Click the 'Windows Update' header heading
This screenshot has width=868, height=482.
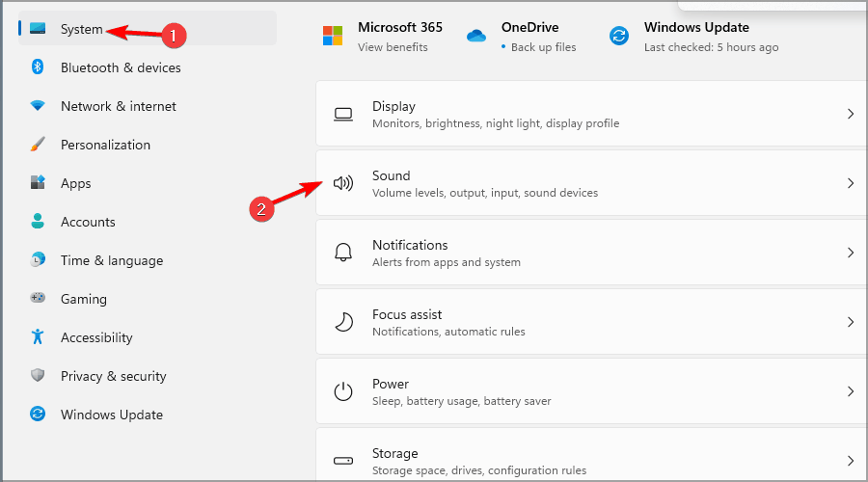(x=696, y=27)
